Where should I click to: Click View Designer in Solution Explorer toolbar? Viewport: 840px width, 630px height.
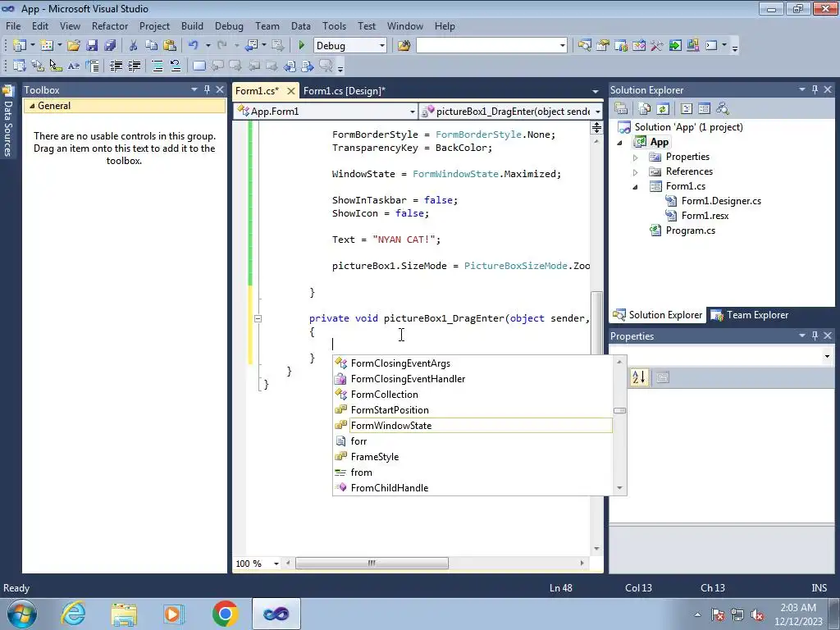click(705, 109)
